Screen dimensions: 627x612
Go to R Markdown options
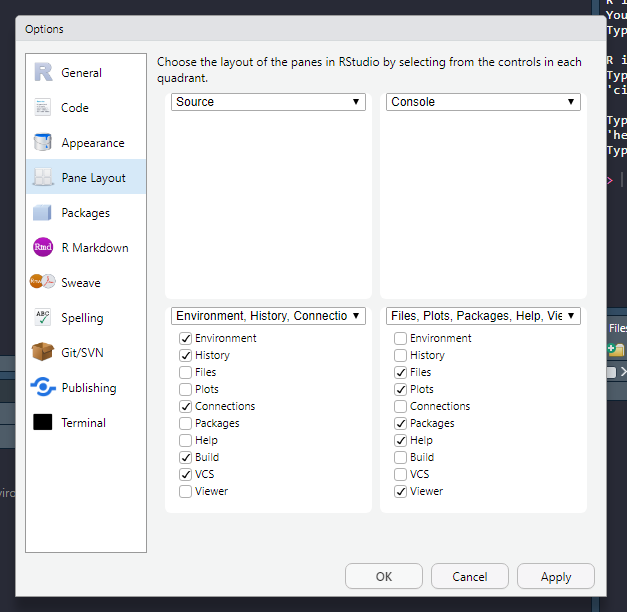86,248
